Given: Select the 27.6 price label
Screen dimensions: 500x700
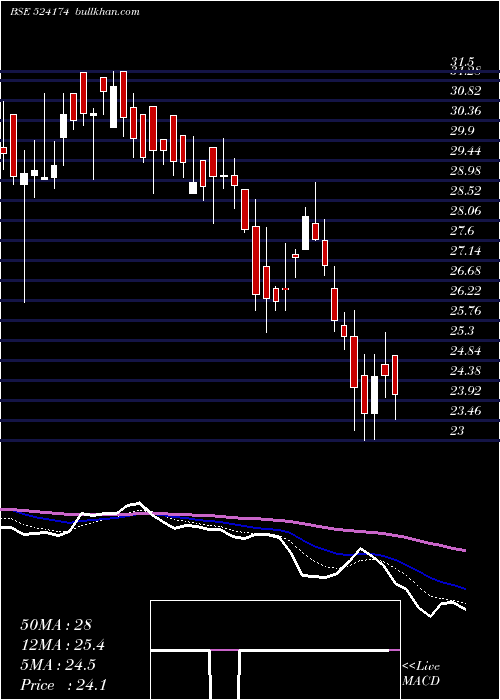Looking at the screenshot, I should pos(462,231).
